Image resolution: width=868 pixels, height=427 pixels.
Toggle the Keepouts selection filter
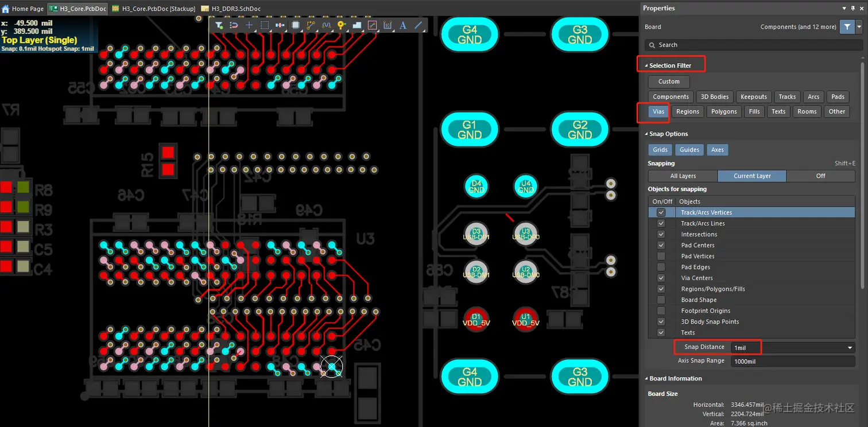tap(753, 96)
